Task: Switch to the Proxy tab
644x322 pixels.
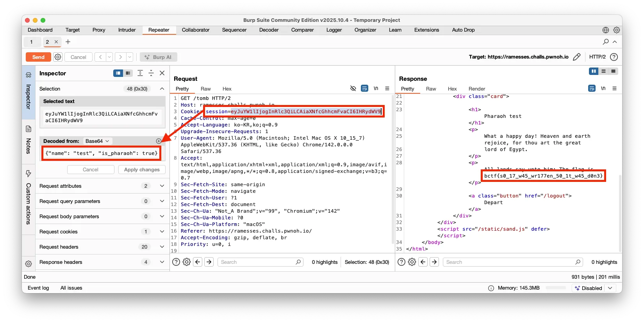Action: [x=99, y=30]
